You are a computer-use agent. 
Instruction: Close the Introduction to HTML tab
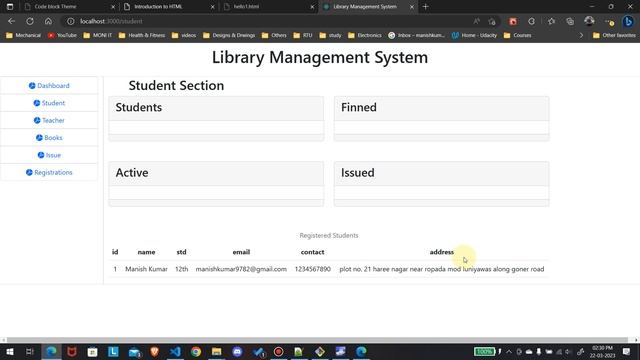212,7
